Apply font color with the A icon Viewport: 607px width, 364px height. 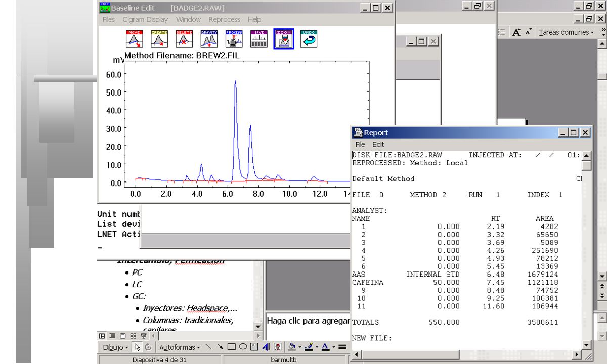pos(325,347)
